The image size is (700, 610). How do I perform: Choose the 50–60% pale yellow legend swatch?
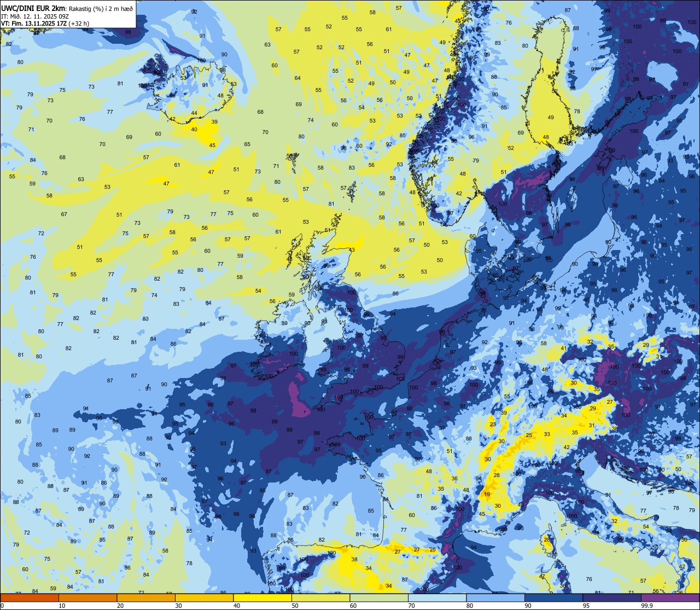click(320, 597)
